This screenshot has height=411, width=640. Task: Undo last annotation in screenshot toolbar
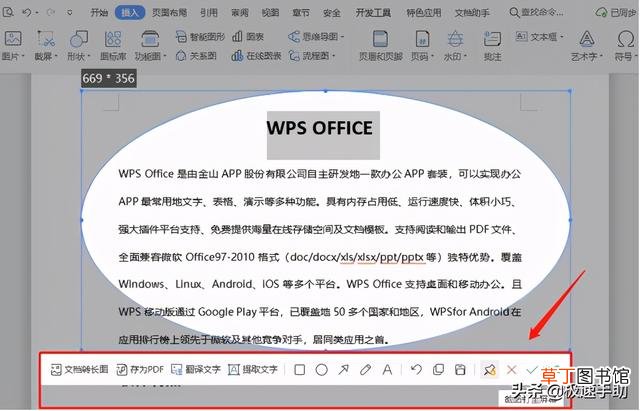pos(416,370)
